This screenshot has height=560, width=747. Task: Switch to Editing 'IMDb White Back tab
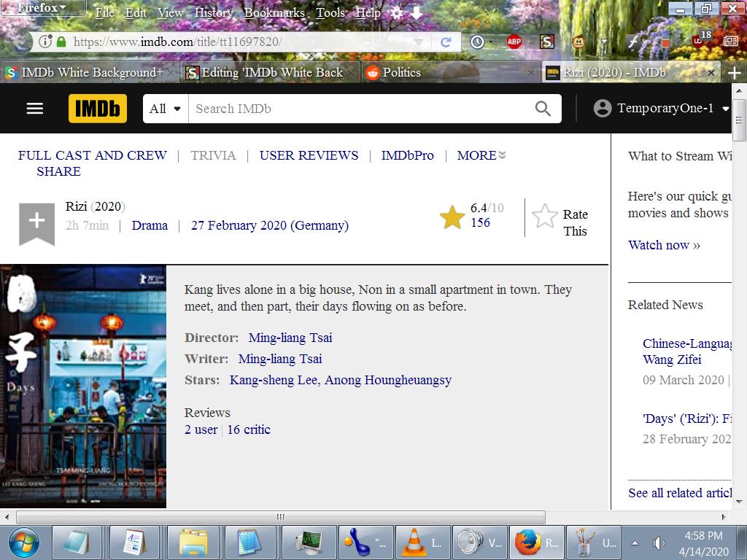pos(271,72)
